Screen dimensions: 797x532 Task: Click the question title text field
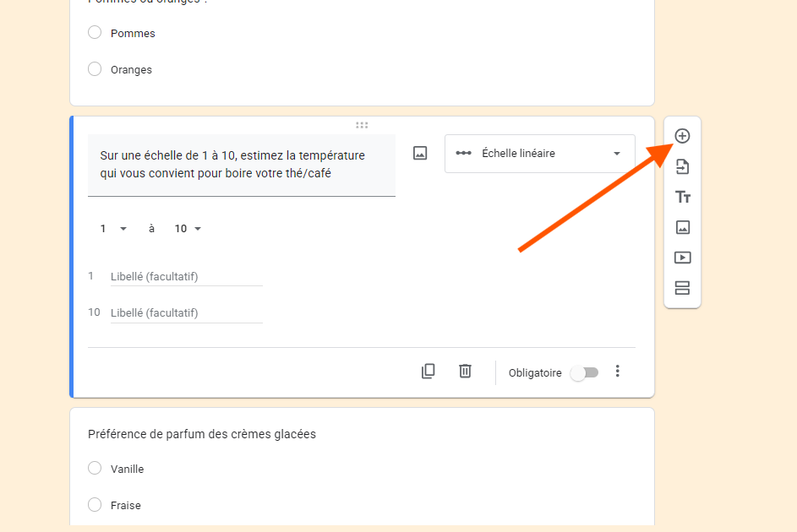pos(242,165)
